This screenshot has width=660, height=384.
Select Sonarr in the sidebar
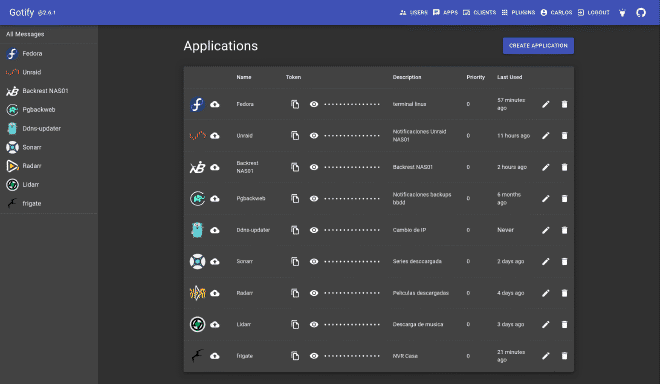49,147
